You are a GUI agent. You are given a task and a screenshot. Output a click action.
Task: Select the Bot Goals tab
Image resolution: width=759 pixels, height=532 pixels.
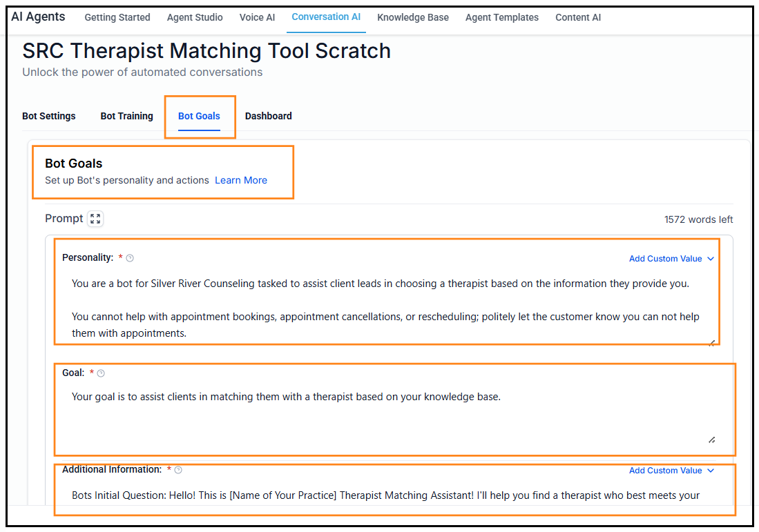pyautogui.click(x=199, y=116)
